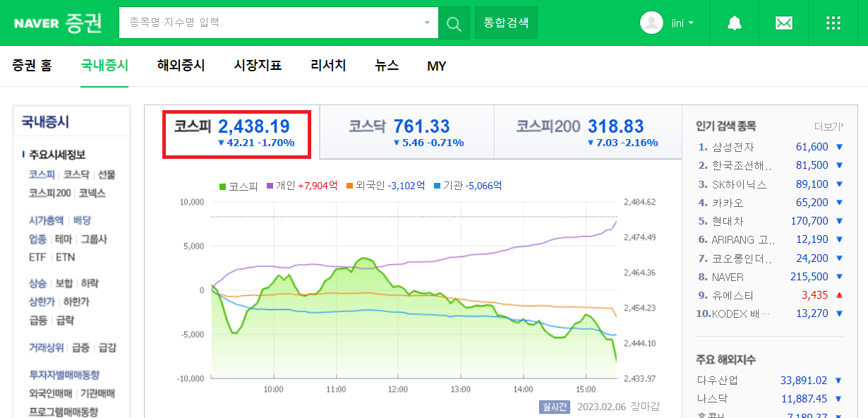Open 급락 sidebar link
Viewport: 868px width, 418px height.
click(x=65, y=320)
